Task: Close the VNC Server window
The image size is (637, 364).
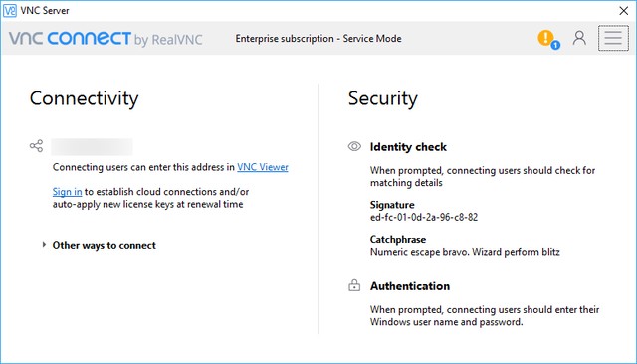Action: tap(624, 11)
